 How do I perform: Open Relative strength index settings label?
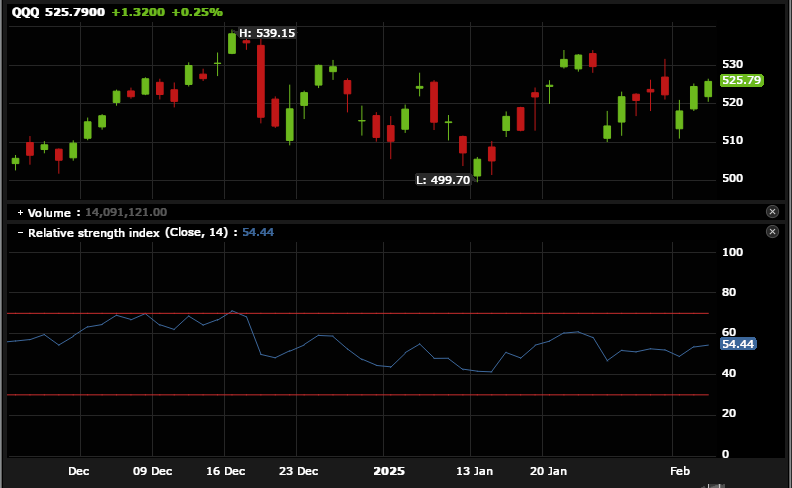point(130,232)
